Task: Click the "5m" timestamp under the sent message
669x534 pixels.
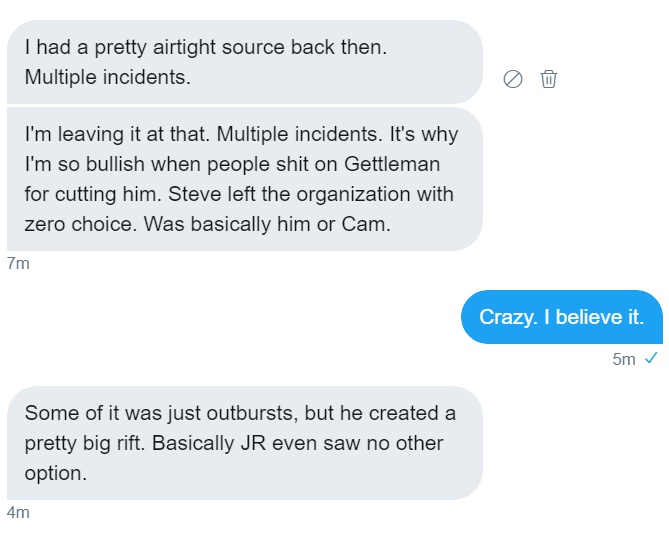Action: (x=623, y=360)
